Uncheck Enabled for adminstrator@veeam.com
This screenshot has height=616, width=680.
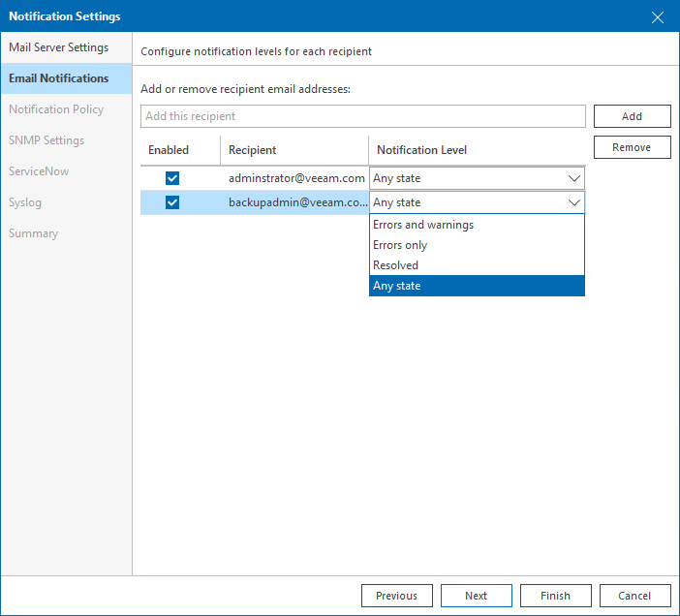[x=172, y=178]
